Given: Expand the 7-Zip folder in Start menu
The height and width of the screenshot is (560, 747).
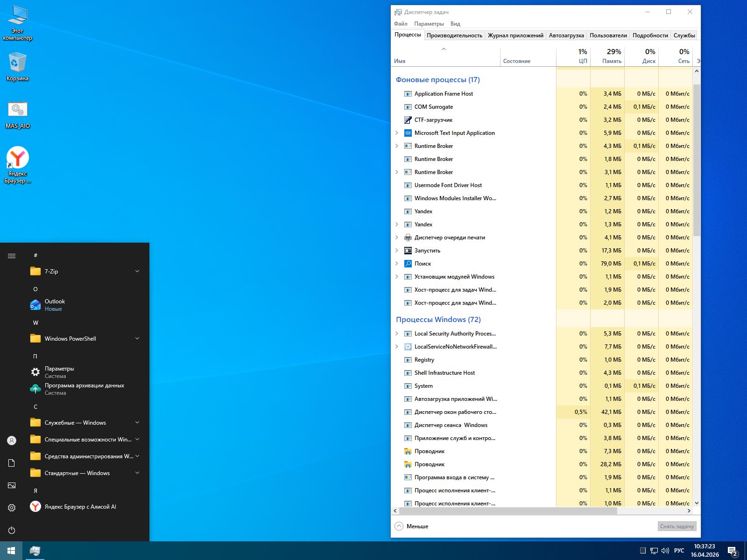Looking at the screenshot, I should pyautogui.click(x=137, y=271).
